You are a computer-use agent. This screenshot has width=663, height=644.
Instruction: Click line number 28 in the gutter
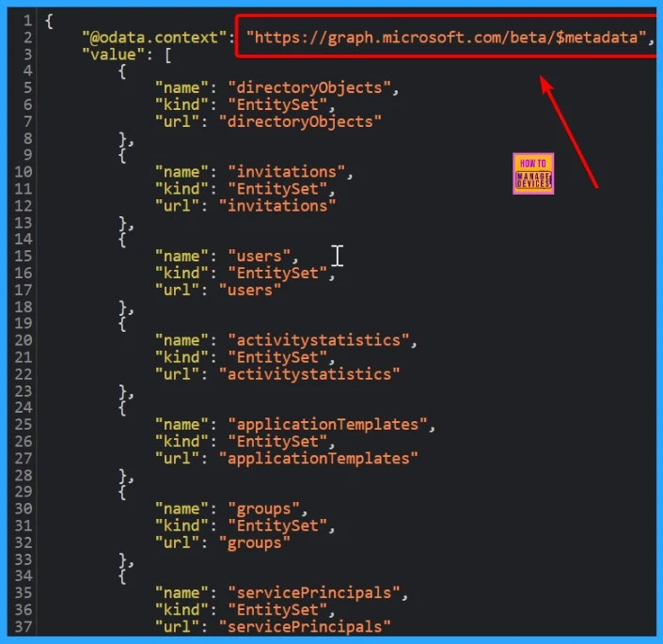pos(24,476)
